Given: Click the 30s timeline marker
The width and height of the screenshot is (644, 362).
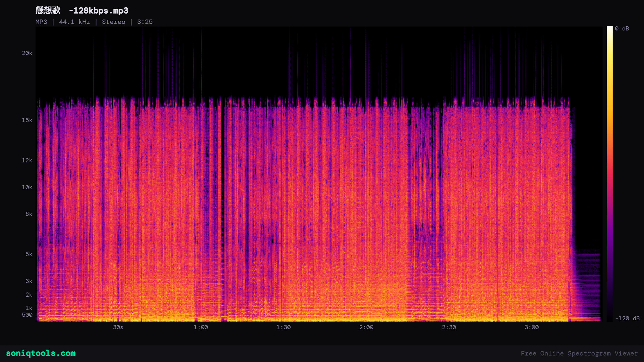Looking at the screenshot, I should [x=118, y=327].
